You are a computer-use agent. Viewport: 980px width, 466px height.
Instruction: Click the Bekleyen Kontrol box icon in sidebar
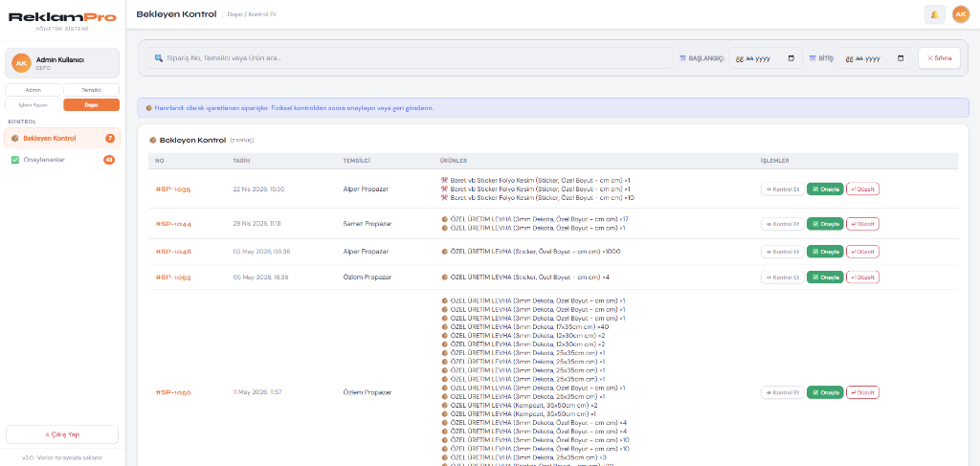[x=15, y=138]
